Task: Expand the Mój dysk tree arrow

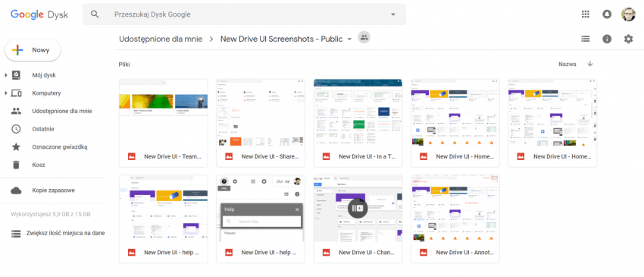Action: 6,75
